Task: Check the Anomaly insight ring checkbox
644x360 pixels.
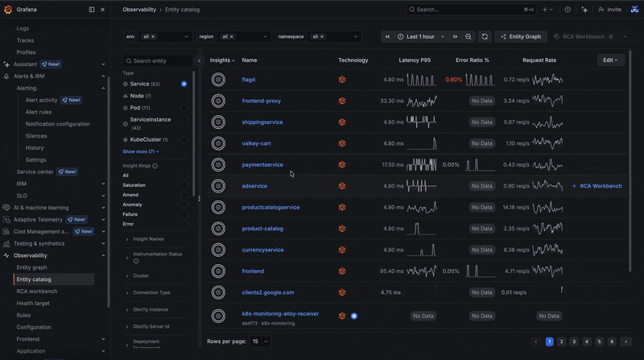Action: (x=184, y=205)
